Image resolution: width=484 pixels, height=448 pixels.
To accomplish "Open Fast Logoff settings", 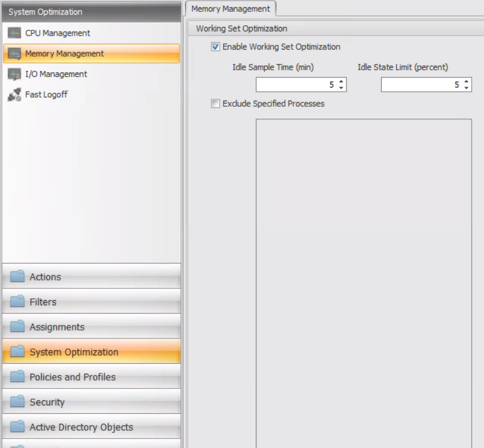I will (92, 94).
